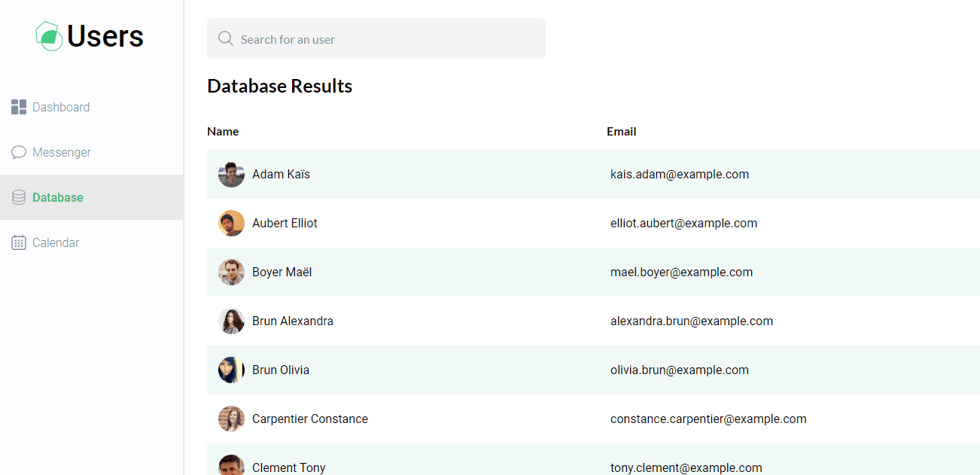Click the Name column header
The height and width of the screenshot is (475, 980).
coord(223,131)
